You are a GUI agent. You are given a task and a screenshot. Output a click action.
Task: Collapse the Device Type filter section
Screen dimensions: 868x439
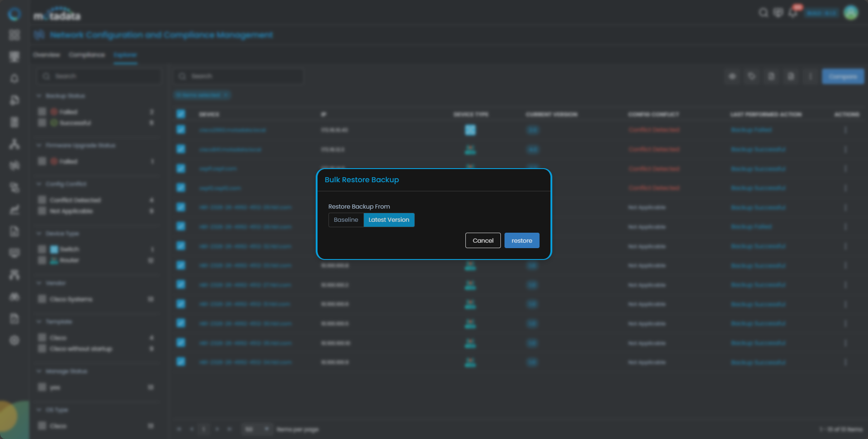39,233
